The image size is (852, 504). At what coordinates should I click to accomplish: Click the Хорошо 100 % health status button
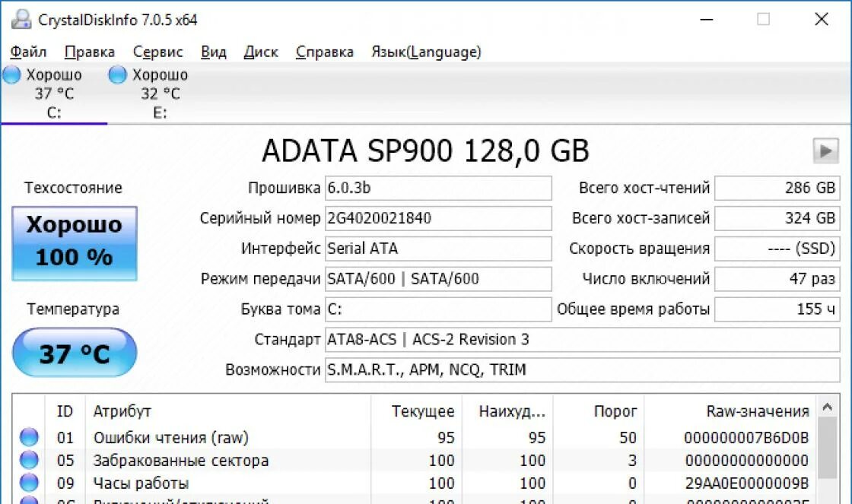[x=75, y=242]
